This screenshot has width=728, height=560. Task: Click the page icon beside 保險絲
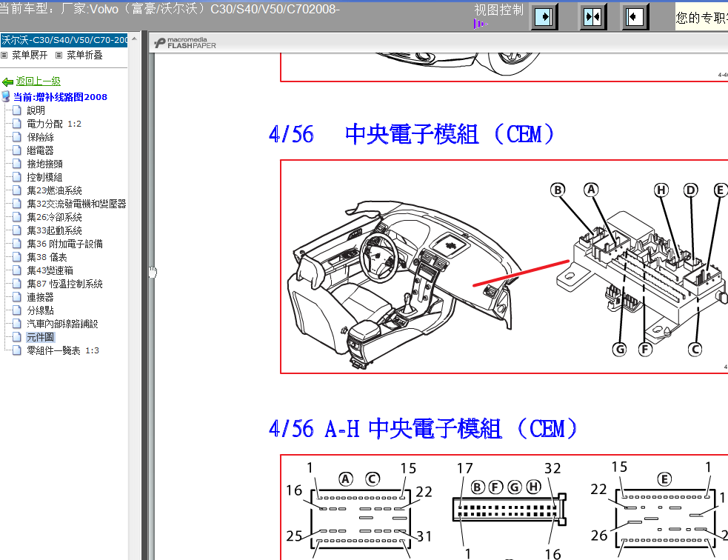[x=17, y=137]
